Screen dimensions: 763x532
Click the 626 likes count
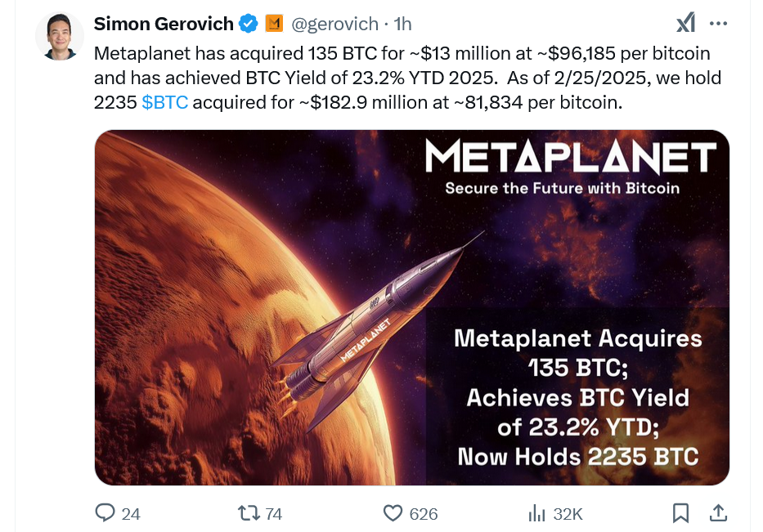tap(424, 514)
